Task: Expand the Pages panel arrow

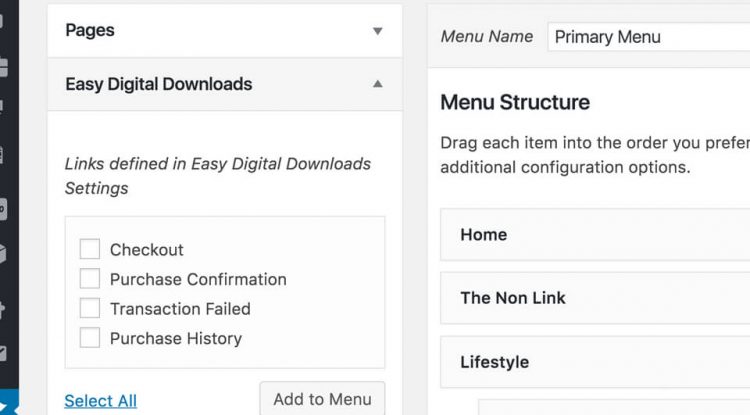Action: click(x=377, y=31)
